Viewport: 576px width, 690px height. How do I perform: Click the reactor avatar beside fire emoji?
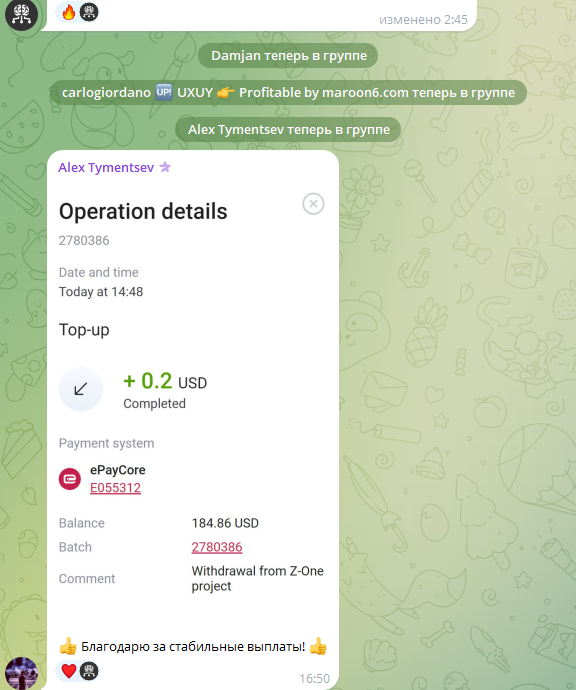[89, 12]
